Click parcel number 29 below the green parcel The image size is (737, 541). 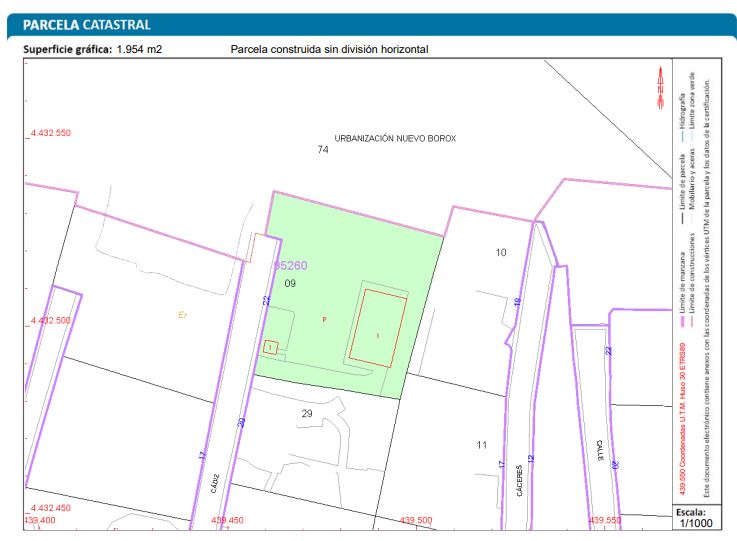(x=307, y=413)
